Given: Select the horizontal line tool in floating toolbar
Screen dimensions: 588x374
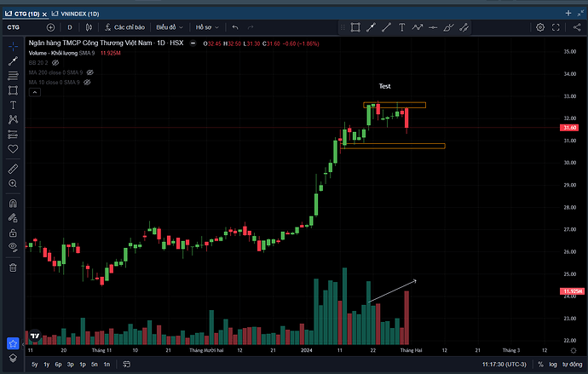Looking at the screenshot, I should coord(433,27).
